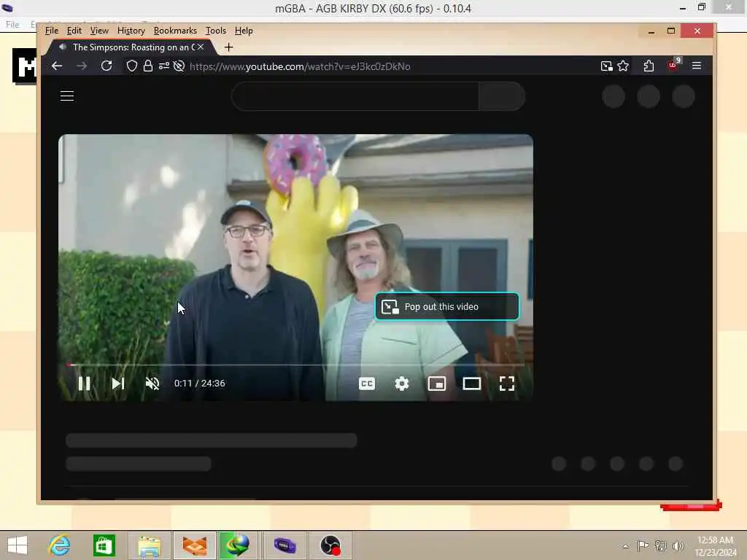Image resolution: width=747 pixels, height=560 pixels.
Task: Click the 'Pop out this video' button
Action: coord(447,307)
